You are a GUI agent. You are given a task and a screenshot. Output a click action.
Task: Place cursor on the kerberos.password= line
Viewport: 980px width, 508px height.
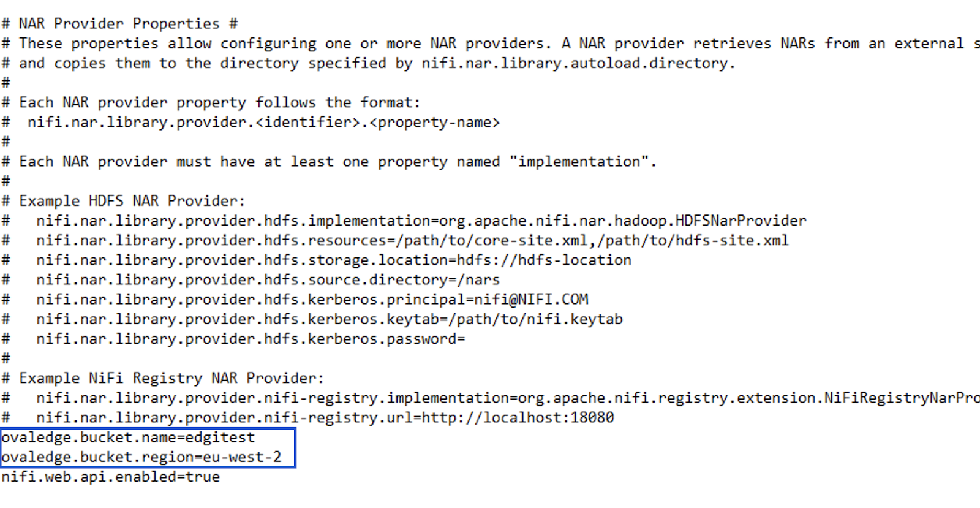click(251, 339)
